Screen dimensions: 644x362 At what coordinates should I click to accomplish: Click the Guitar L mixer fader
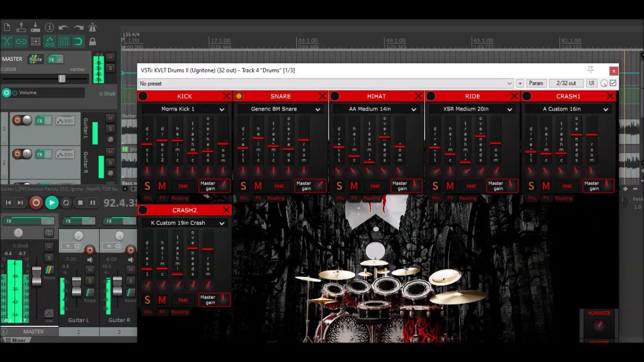pos(76,287)
